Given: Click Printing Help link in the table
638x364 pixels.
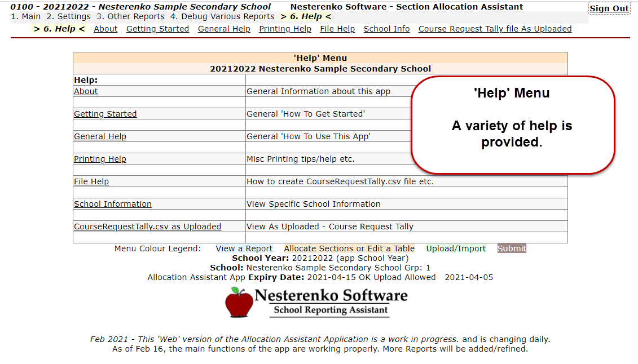Looking at the screenshot, I should (x=100, y=159).
